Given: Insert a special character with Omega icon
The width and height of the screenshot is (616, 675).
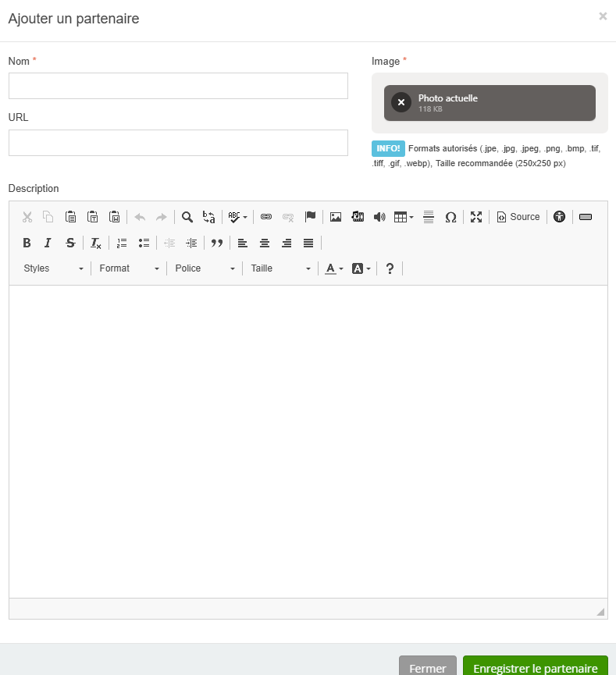Looking at the screenshot, I should 450,217.
